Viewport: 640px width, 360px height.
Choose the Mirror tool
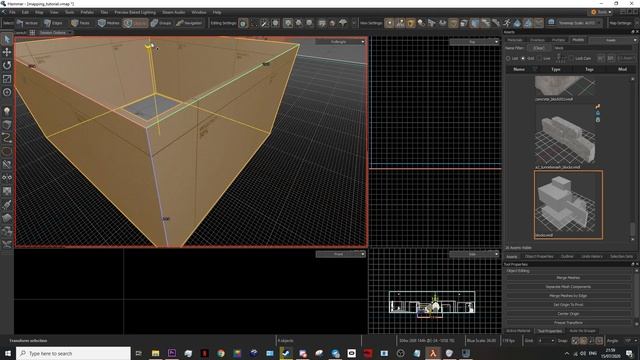pyautogui.click(x=7, y=178)
